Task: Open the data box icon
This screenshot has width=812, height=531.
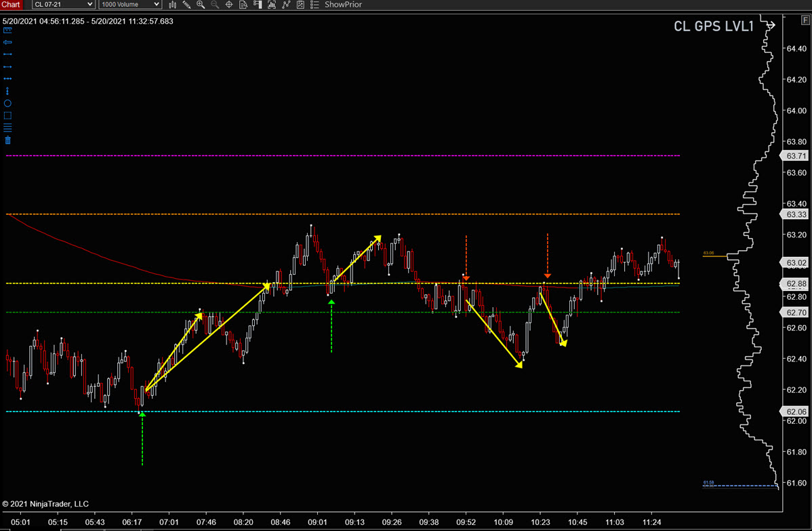Action: 243,5
